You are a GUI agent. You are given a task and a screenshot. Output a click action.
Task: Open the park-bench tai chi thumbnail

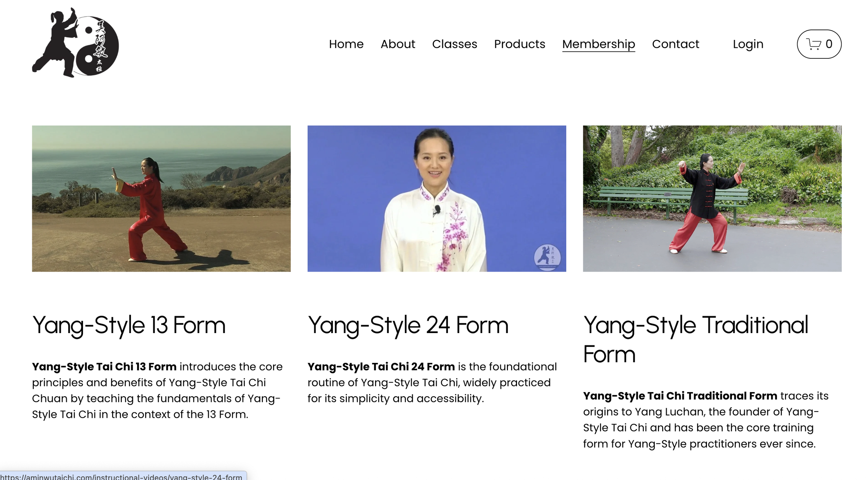click(x=712, y=198)
